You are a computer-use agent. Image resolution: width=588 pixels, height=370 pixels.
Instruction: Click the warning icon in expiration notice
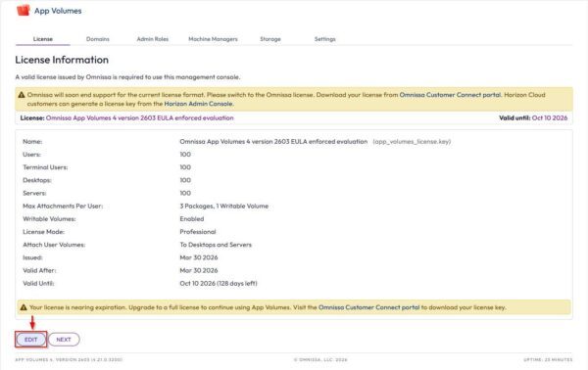click(x=24, y=307)
